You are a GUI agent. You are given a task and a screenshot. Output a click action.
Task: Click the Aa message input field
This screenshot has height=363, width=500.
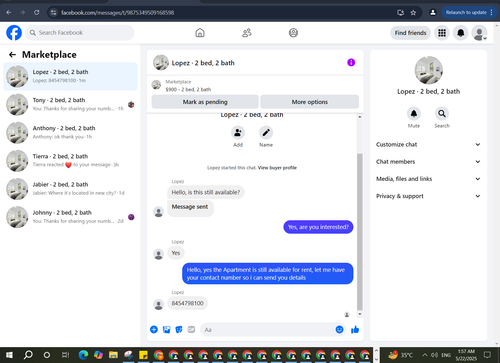click(x=267, y=330)
